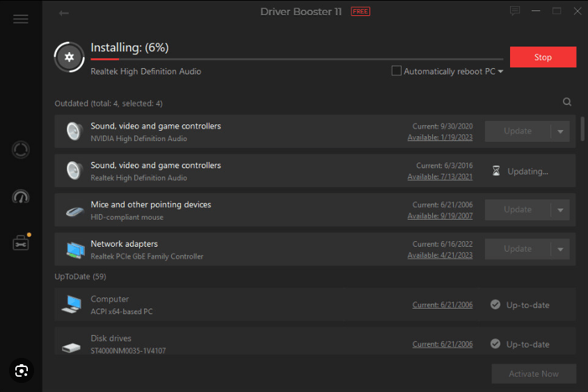Open dropdown beside HID-compliant mouse Update button
This screenshot has height=392, width=588.
[x=560, y=210]
